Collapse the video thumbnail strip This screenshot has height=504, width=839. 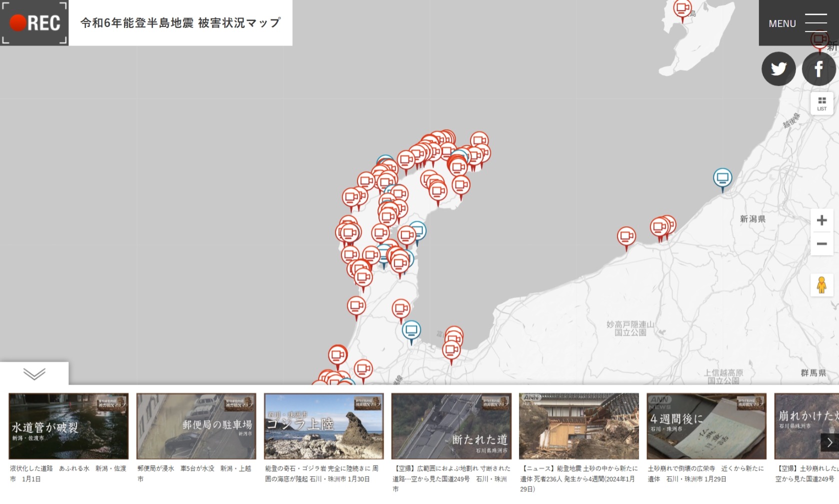pos(34,373)
